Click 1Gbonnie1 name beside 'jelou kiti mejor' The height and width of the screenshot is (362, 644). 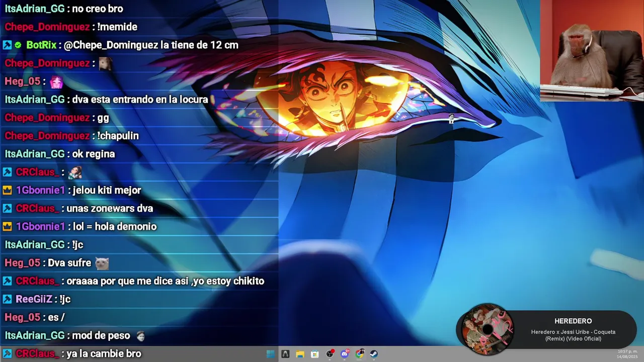[x=40, y=191]
